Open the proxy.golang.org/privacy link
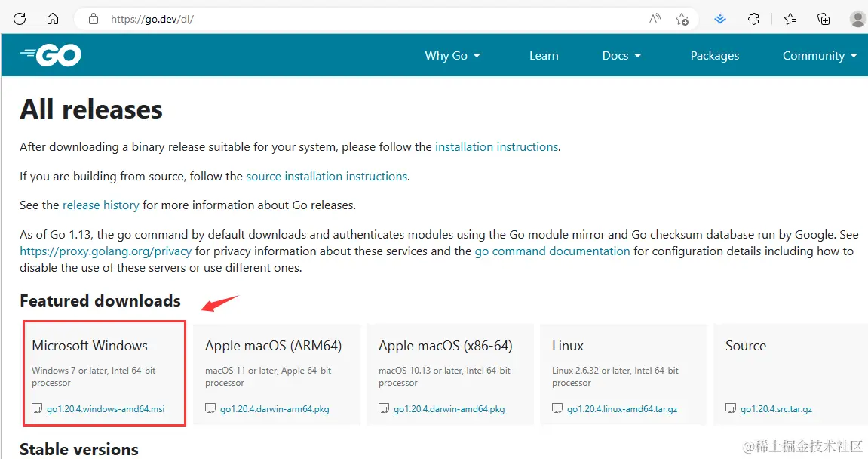 pos(106,251)
